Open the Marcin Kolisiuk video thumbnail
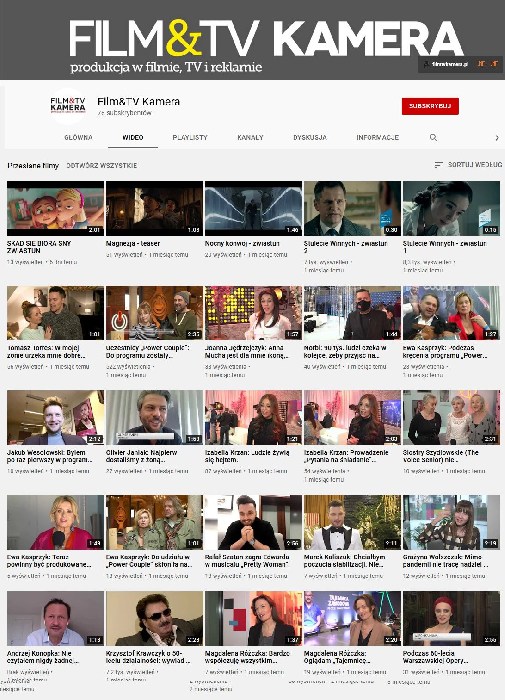This screenshot has width=505, height=700. (352, 522)
